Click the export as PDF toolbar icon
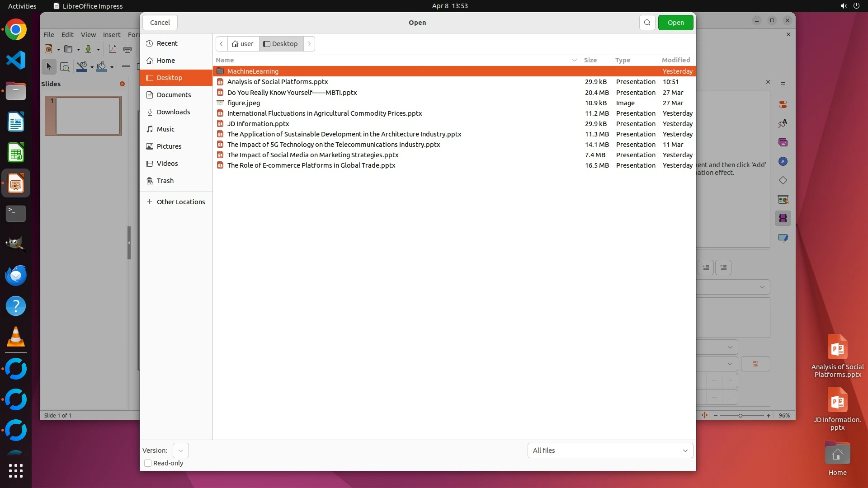This screenshot has width=868, height=488. 113,49
